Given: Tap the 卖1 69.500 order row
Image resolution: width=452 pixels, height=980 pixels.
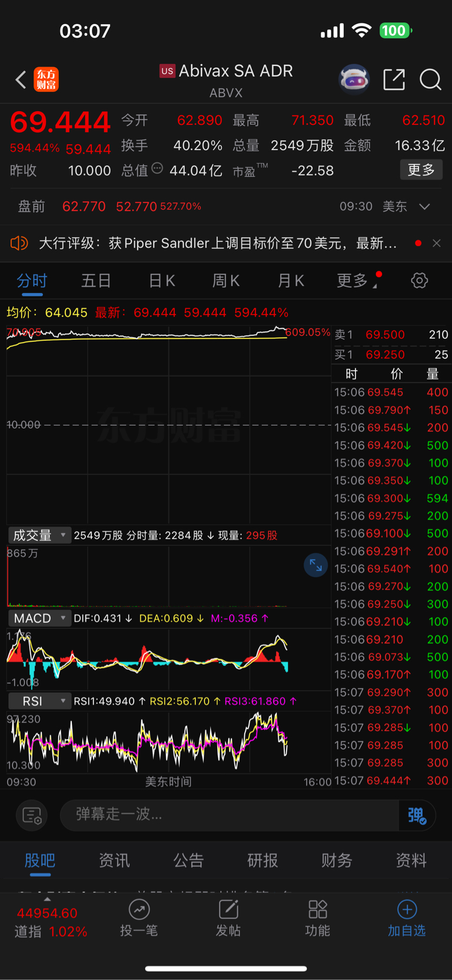Looking at the screenshot, I should [x=391, y=335].
